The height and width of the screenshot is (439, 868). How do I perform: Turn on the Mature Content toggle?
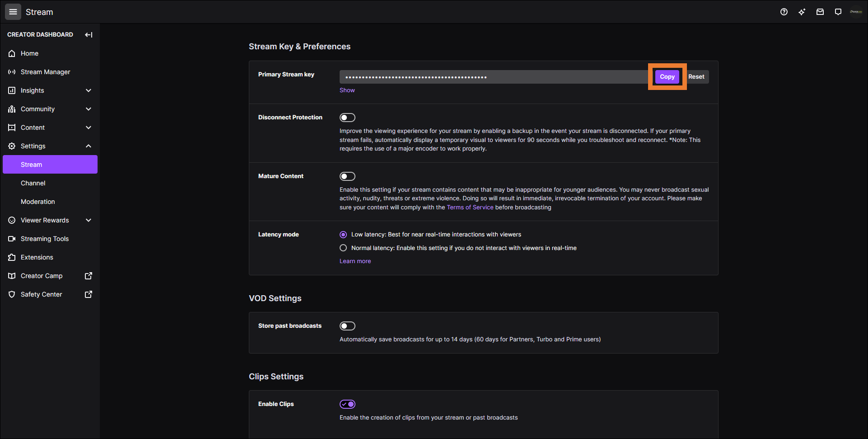click(x=347, y=176)
